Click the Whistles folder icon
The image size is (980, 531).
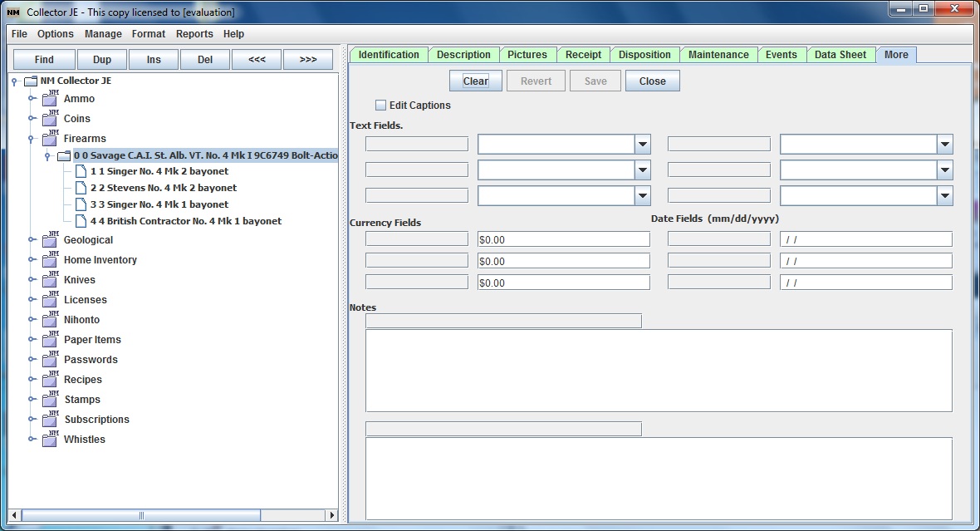click(50, 440)
